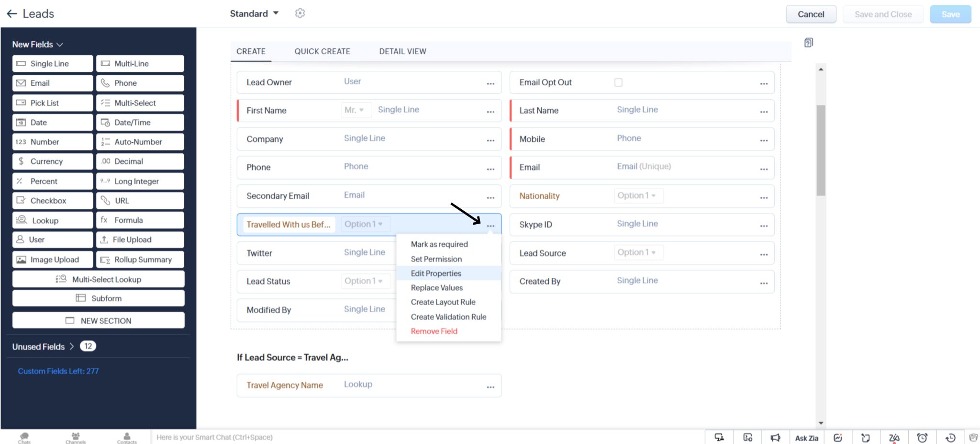980x444 pixels.
Task: Click the NEW SECTION button in the sidebar
Action: (x=98, y=320)
